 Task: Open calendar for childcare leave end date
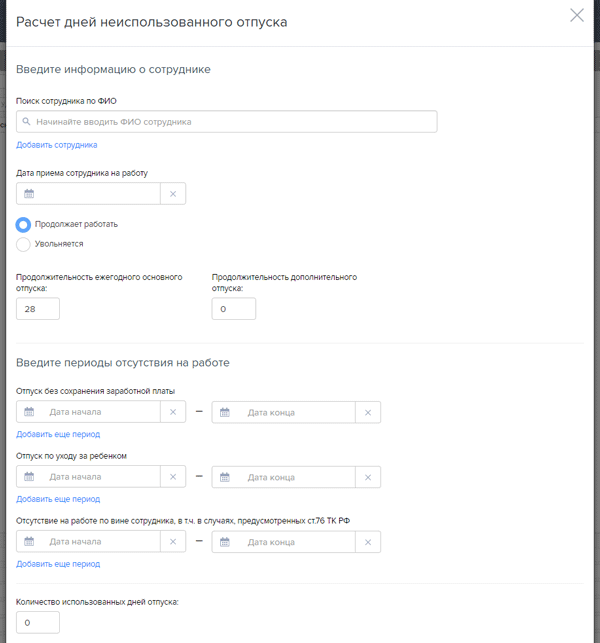click(x=225, y=477)
